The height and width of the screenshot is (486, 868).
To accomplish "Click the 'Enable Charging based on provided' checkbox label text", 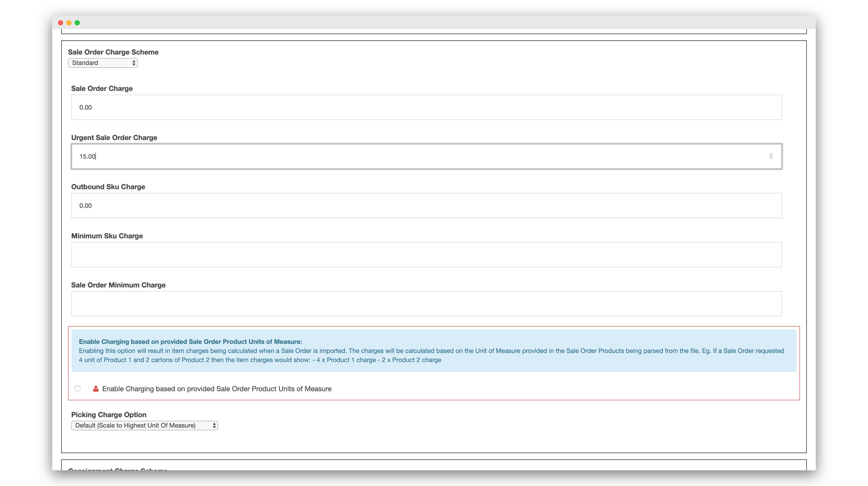I will 217,388.
